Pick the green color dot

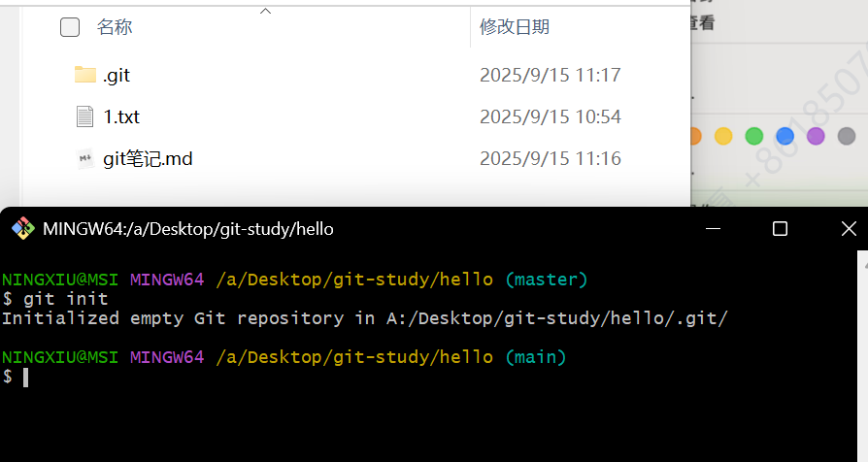pos(754,136)
